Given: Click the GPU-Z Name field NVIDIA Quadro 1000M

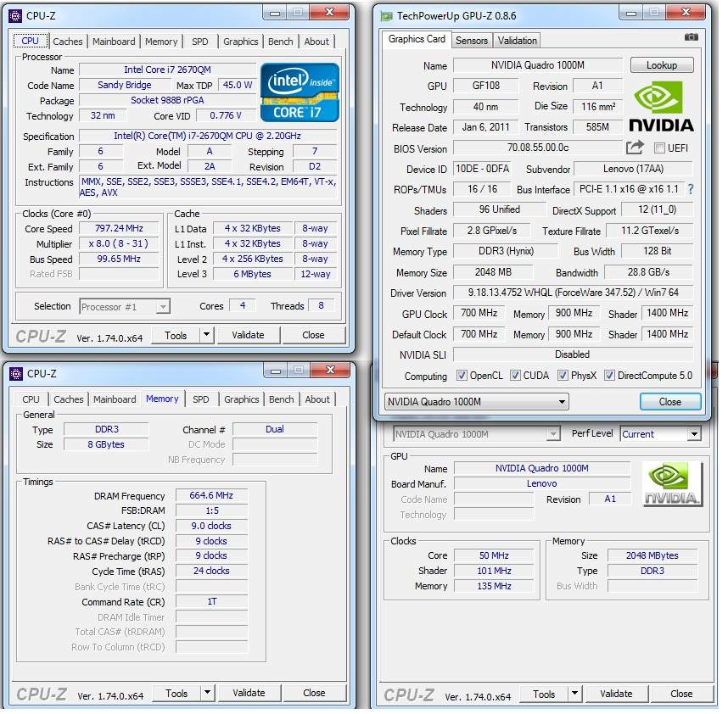Looking at the screenshot, I should click(538, 65).
